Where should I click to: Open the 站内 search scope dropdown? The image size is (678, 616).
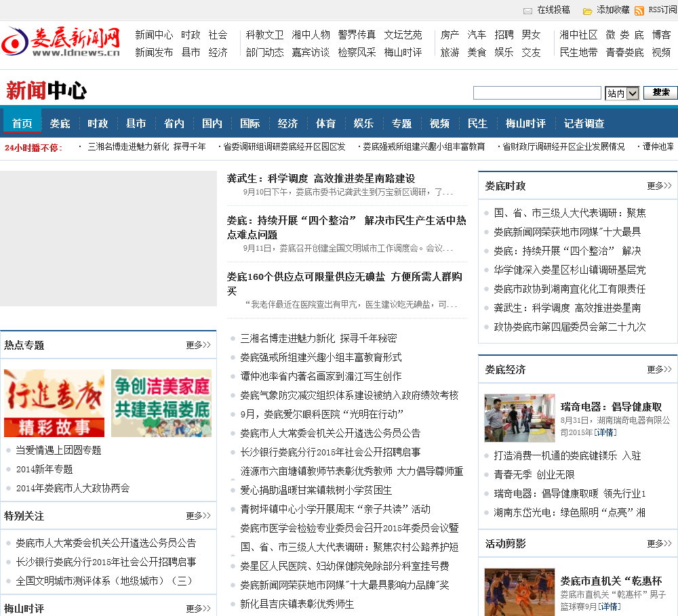click(622, 93)
